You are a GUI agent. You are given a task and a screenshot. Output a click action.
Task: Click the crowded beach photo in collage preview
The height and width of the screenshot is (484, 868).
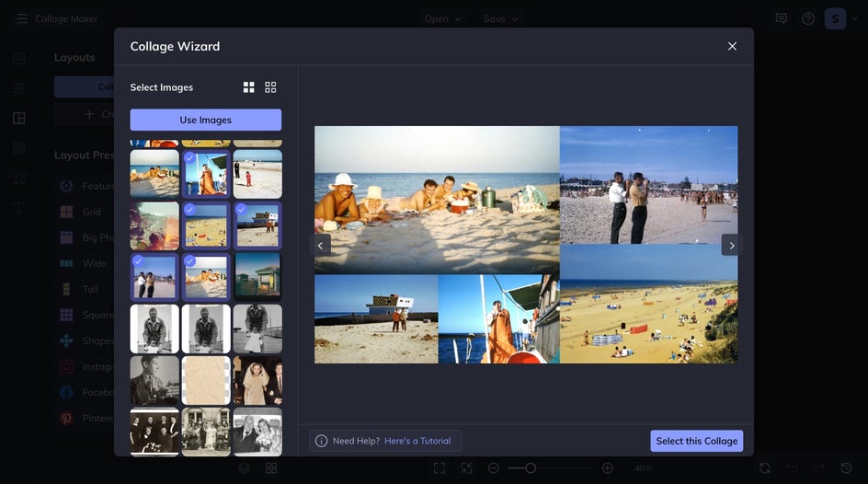[649, 304]
